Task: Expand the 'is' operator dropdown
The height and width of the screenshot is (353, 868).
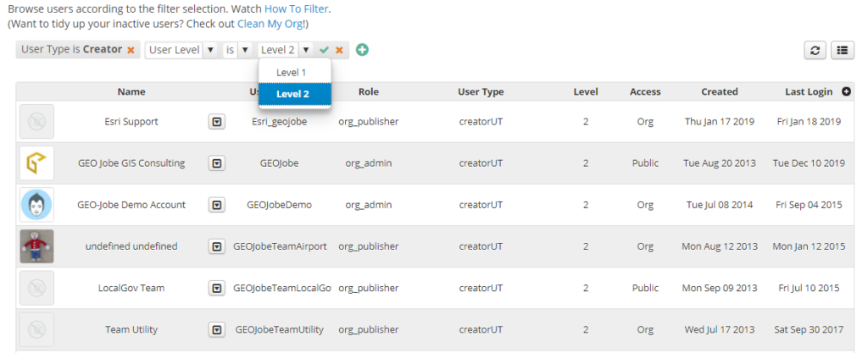Action: (244, 50)
